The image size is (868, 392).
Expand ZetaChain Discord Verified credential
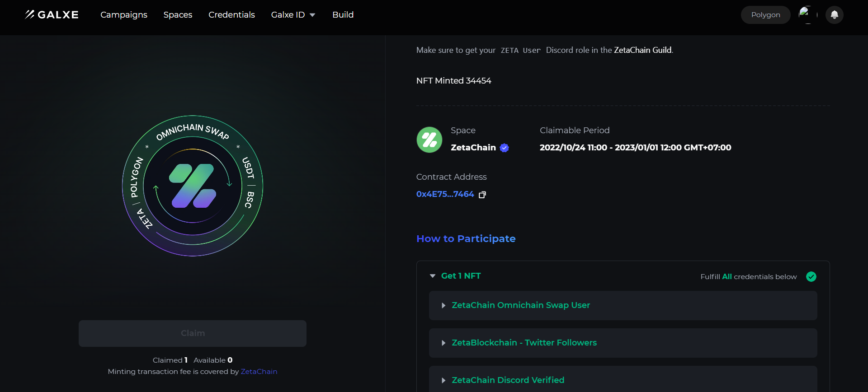coord(623,379)
